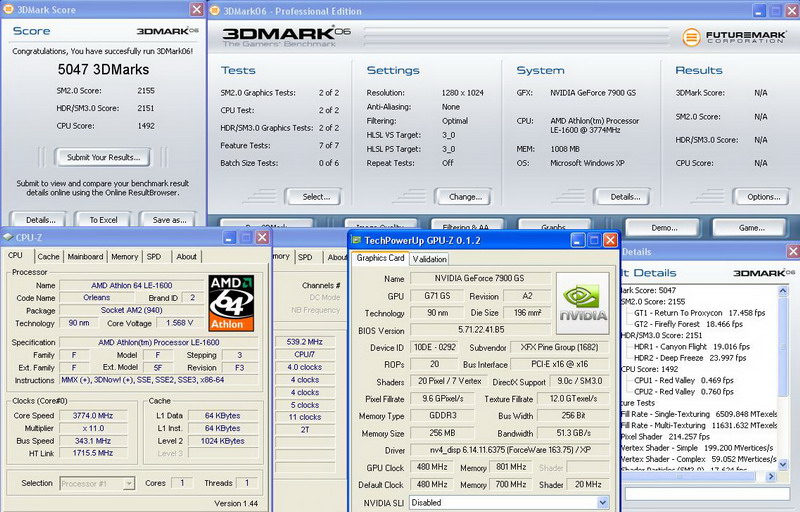Click the NVIDIA logo in GPU-Z
800x512 pixels.
(583, 303)
